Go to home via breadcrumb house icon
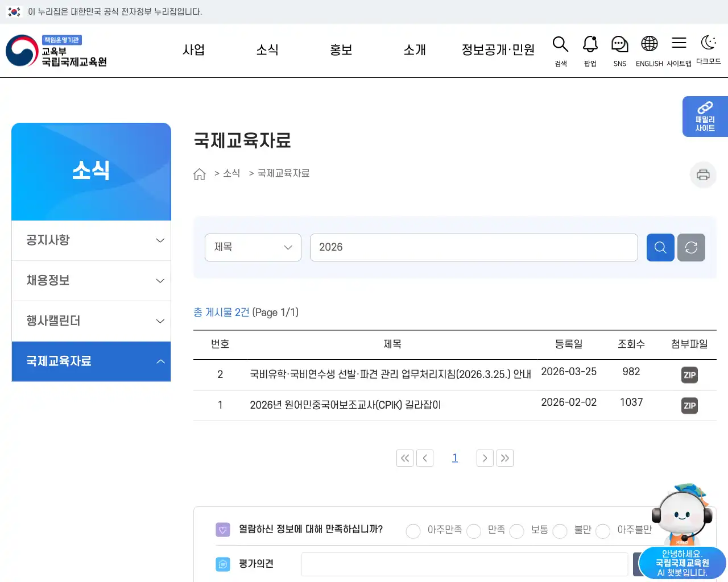The image size is (728, 582). 200,174
